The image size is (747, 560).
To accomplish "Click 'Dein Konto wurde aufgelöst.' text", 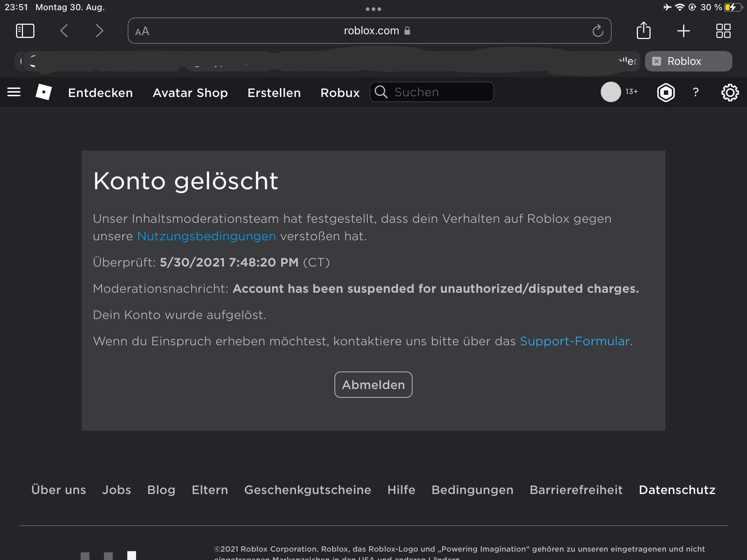I will (179, 315).
